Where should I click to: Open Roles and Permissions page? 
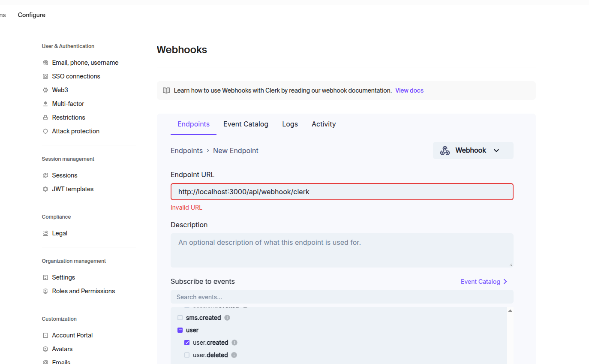pyautogui.click(x=84, y=291)
